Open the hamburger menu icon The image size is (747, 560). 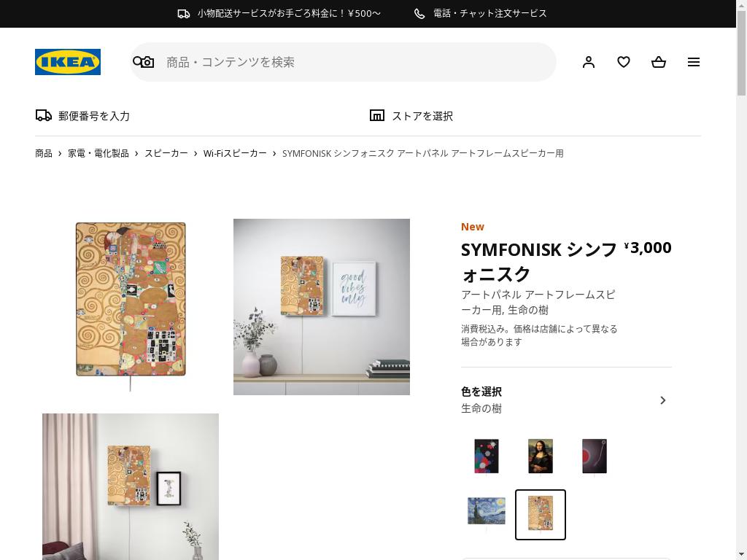click(x=694, y=62)
